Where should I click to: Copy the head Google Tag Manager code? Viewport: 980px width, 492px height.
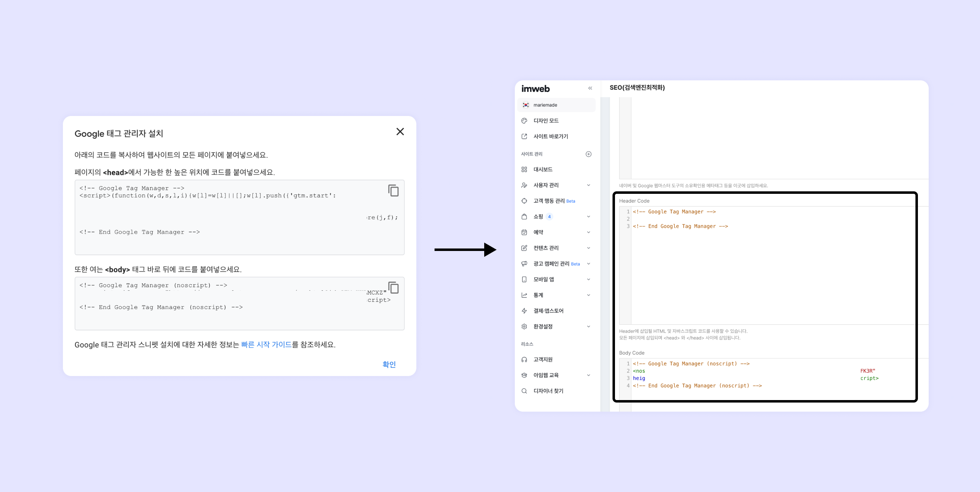pos(393,191)
